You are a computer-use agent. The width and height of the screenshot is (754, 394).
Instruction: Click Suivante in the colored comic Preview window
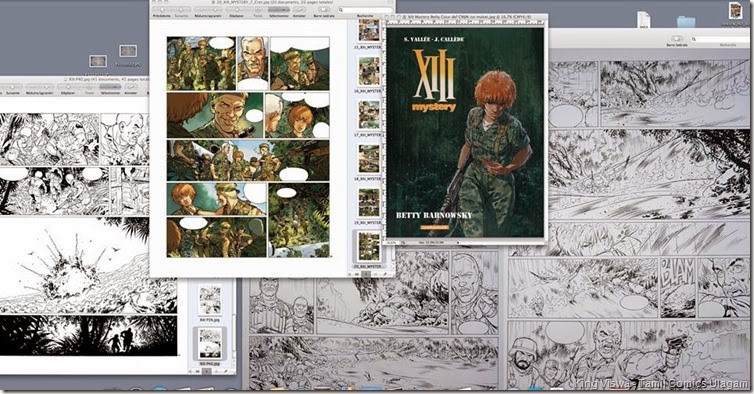181,10
